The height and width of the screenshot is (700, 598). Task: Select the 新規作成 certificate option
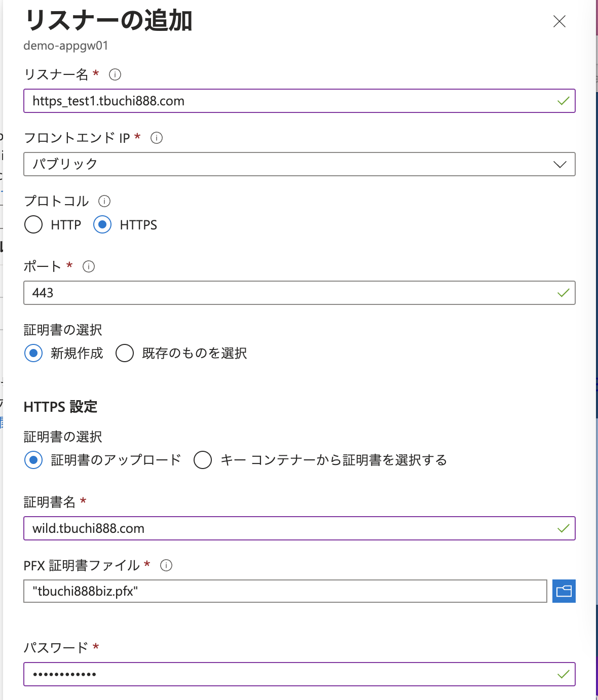[x=33, y=353]
